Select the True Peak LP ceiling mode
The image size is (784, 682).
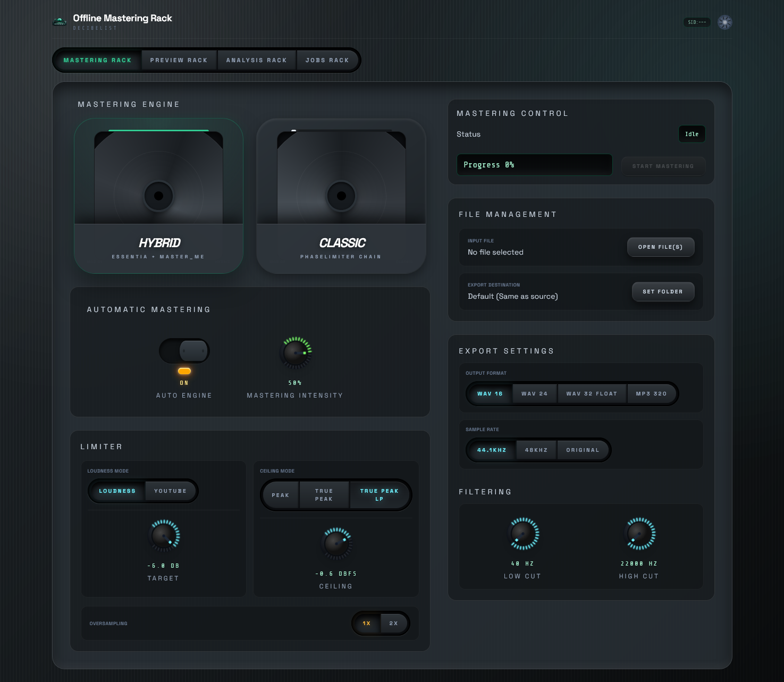click(380, 495)
